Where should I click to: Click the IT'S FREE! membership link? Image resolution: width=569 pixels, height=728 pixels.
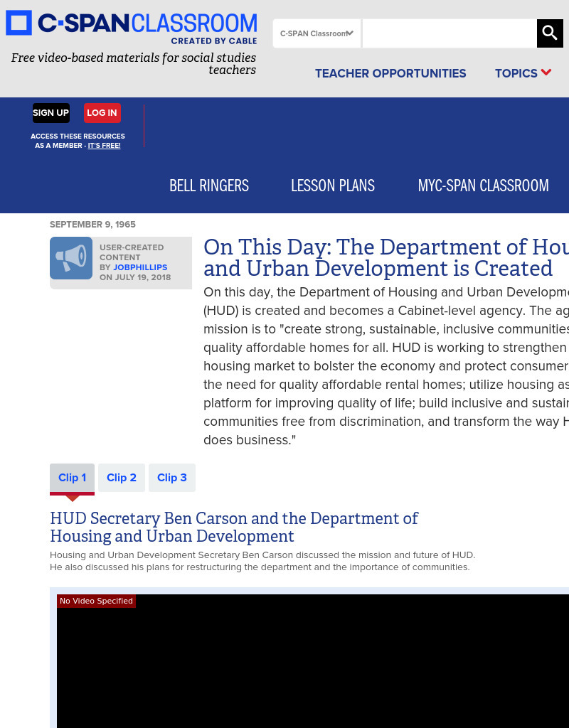pyautogui.click(x=103, y=145)
